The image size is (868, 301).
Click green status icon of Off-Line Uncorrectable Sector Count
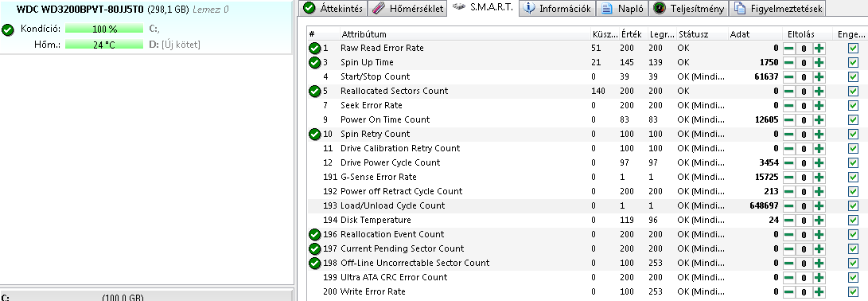point(314,264)
